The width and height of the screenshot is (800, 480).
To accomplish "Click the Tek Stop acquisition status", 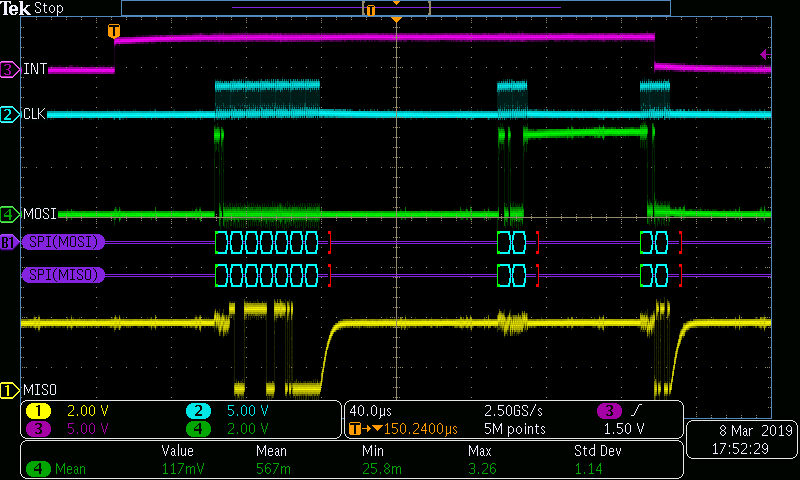I will coord(32,8).
